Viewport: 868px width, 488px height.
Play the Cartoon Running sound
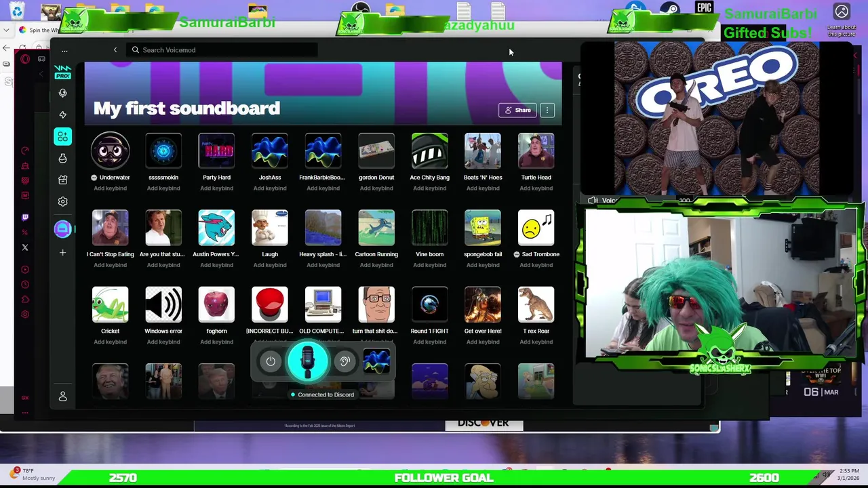tap(376, 228)
